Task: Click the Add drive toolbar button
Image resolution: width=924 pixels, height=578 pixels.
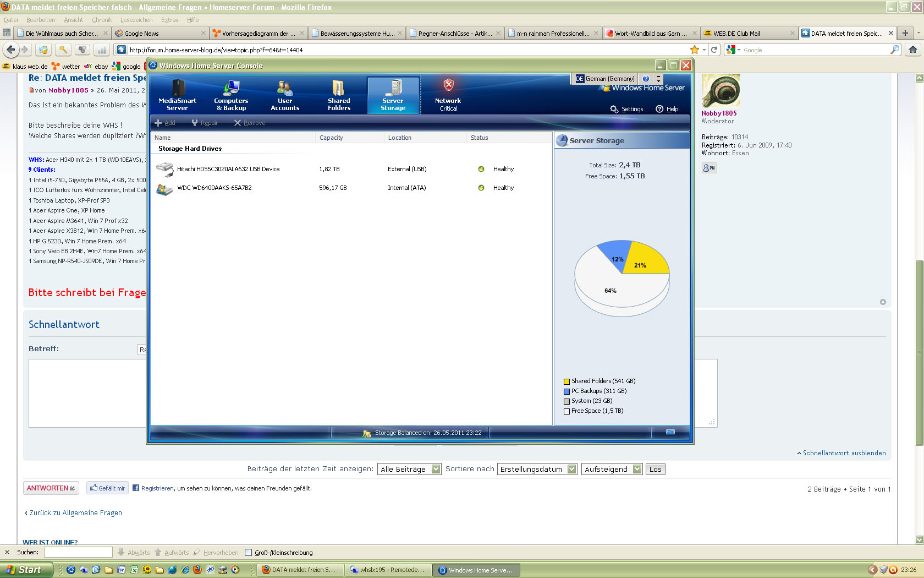Action: coord(164,123)
